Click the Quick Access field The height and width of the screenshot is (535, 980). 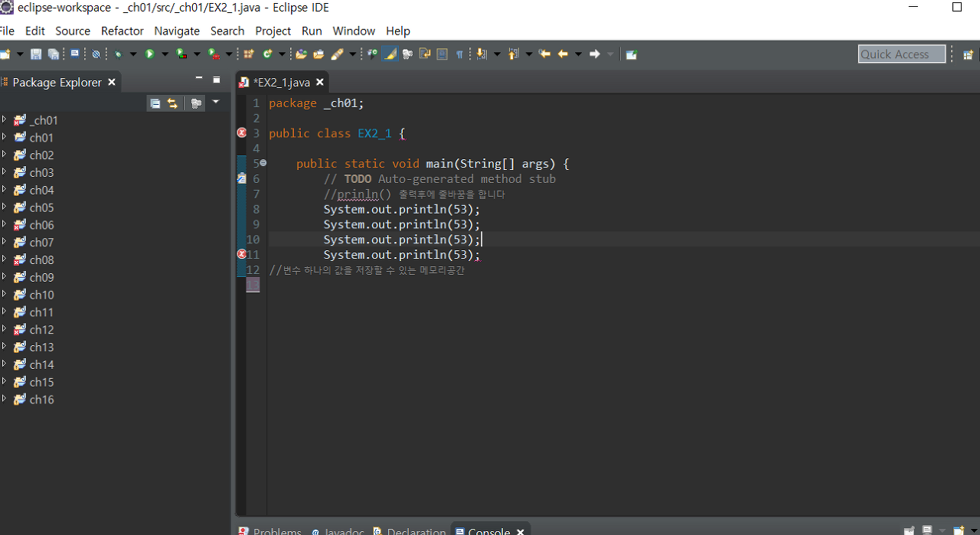[x=902, y=54]
